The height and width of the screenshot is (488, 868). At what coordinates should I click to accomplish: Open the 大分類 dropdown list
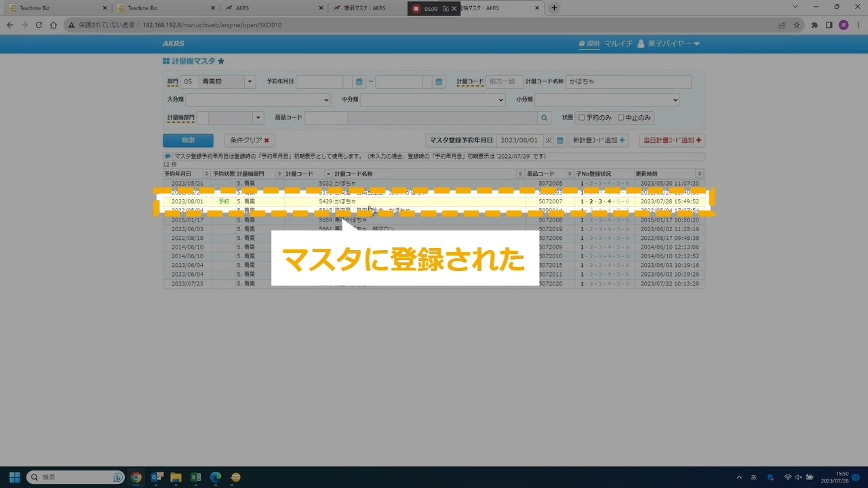(258, 100)
